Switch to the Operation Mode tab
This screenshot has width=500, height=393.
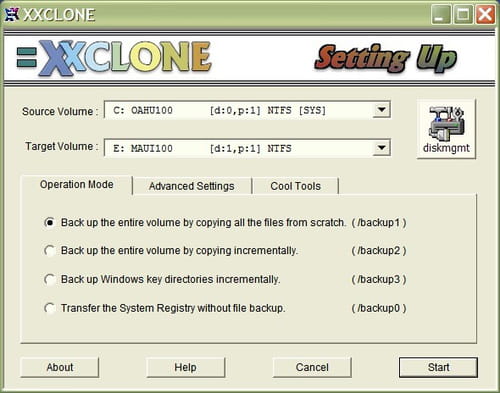(76, 185)
